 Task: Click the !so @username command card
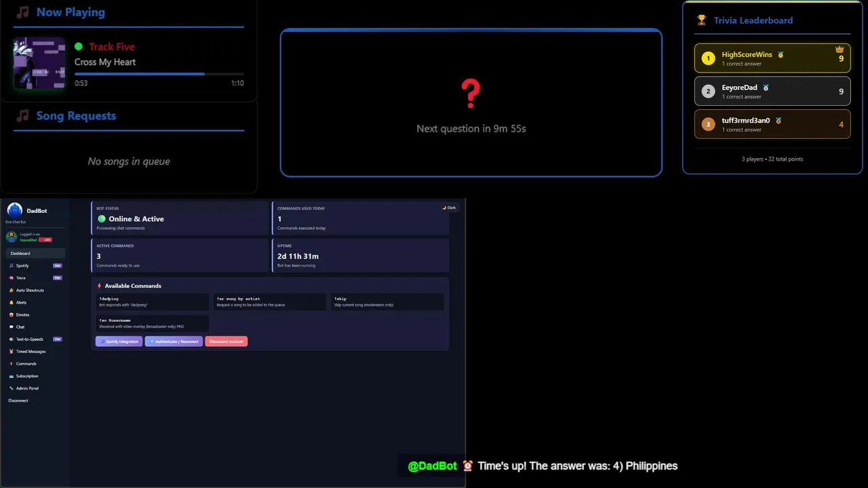point(153,323)
